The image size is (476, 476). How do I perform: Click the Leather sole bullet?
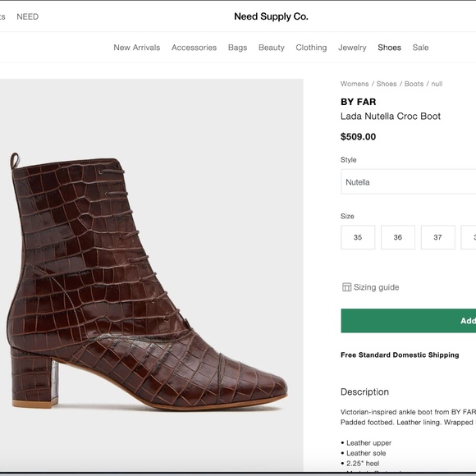pyautogui.click(x=366, y=453)
